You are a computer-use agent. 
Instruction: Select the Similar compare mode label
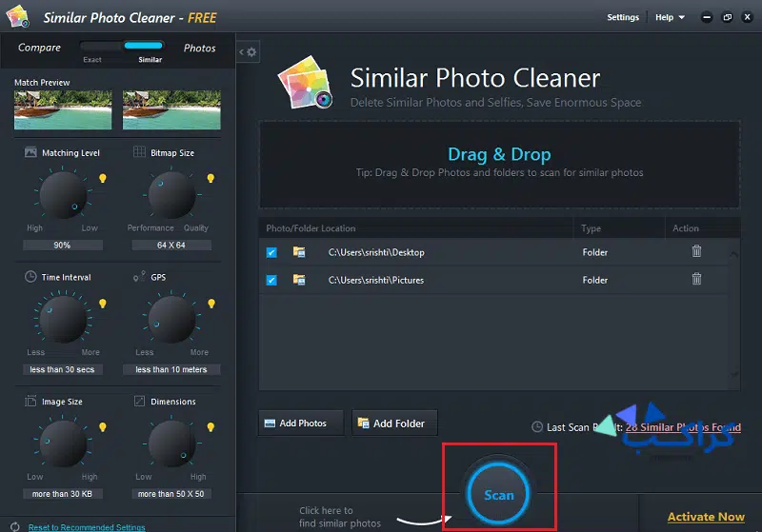(x=150, y=60)
